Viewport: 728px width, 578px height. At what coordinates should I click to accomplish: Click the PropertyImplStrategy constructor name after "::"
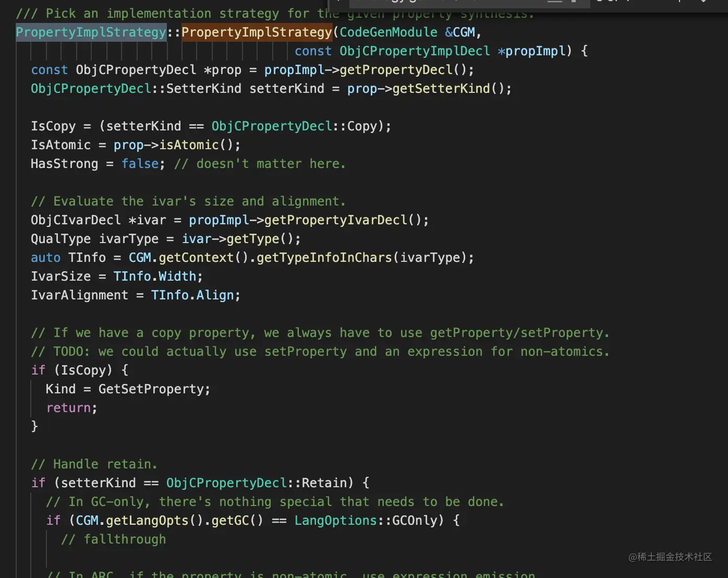[x=257, y=32]
